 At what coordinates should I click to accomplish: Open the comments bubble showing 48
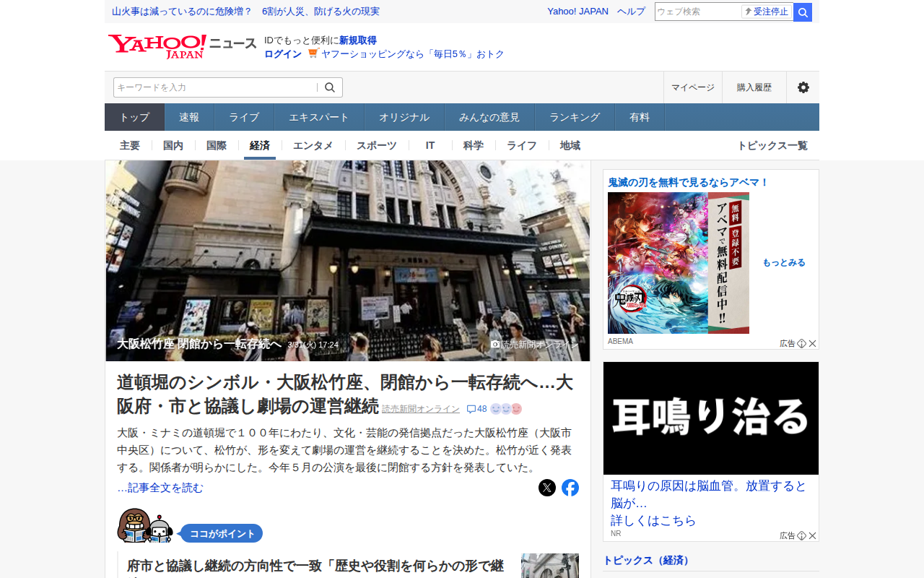point(477,409)
